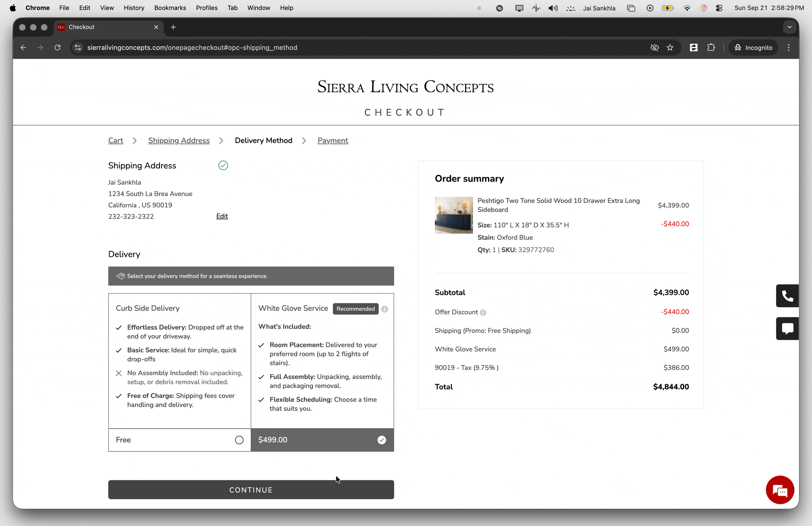Click the display mirroring menu bar icon
The image size is (812, 526).
[x=519, y=8]
